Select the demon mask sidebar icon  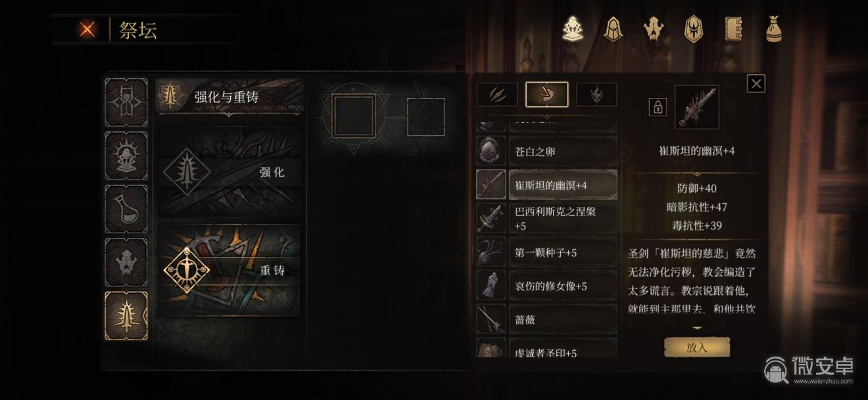click(126, 262)
